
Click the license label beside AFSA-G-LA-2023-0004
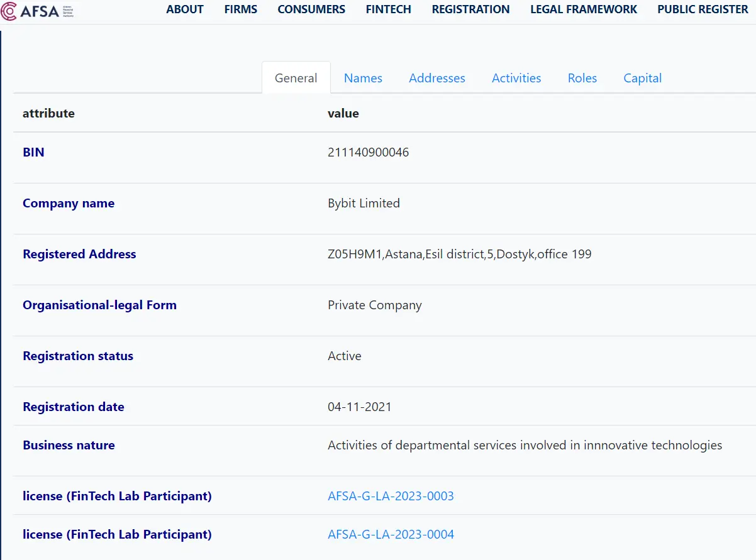click(x=117, y=534)
